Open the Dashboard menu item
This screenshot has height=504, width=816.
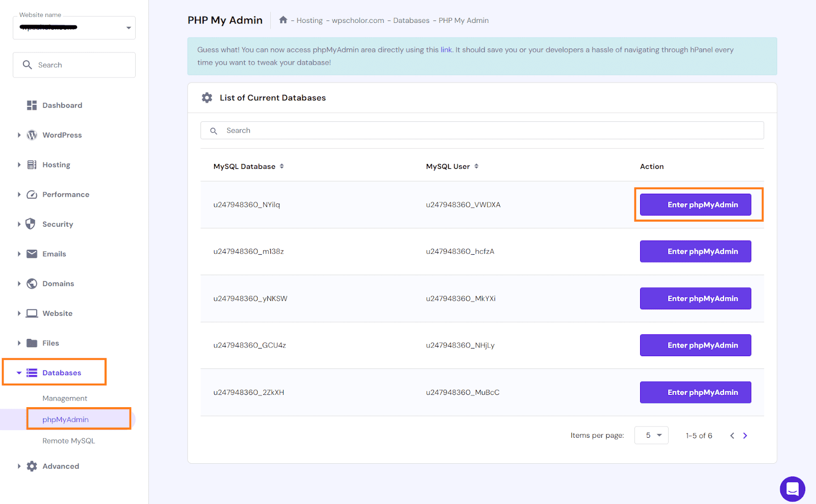pyautogui.click(x=62, y=105)
